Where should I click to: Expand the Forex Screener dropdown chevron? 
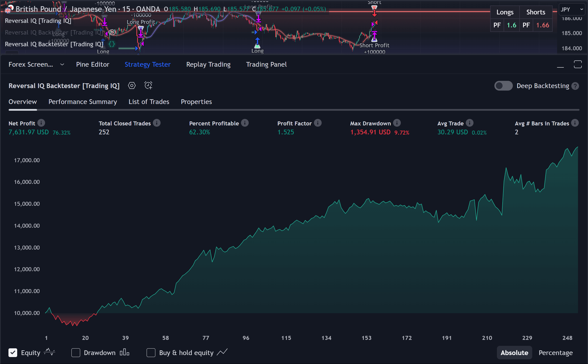(x=62, y=64)
